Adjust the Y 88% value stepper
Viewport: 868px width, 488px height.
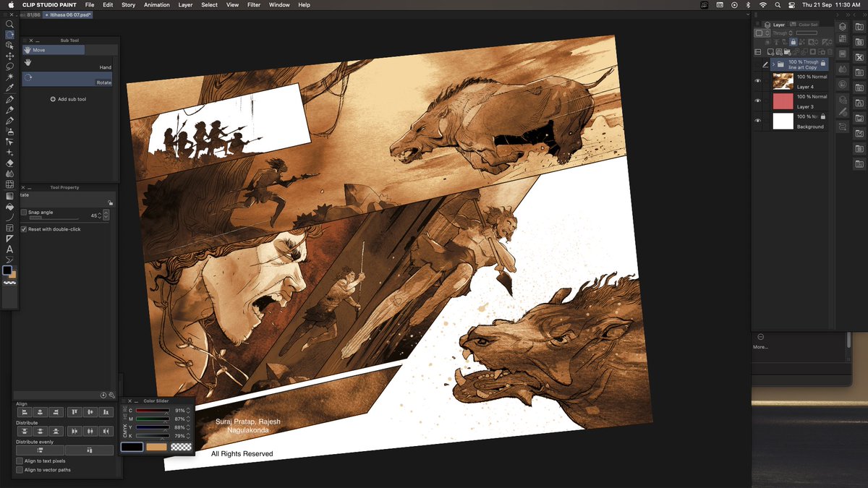point(188,427)
